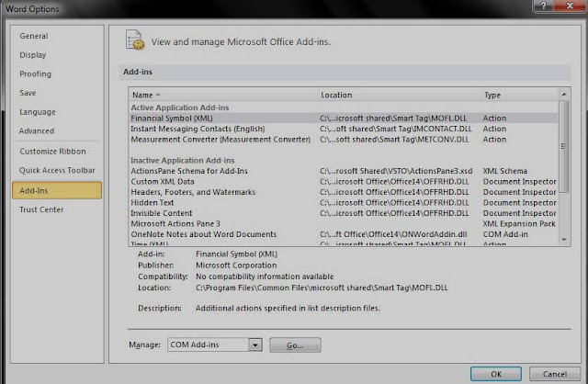Click the add-in description text
This screenshot has width=588, height=384.
(x=288, y=308)
